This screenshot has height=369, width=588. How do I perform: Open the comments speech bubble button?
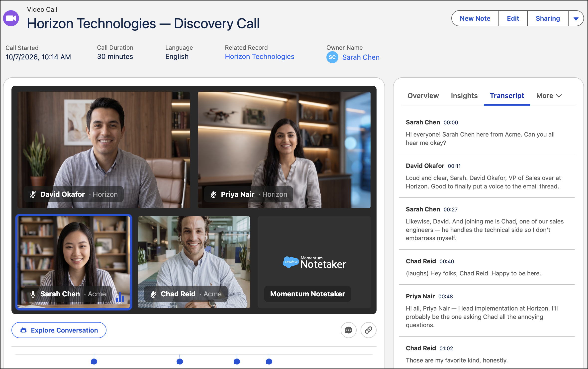pyautogui.click(x=348, y=330)
